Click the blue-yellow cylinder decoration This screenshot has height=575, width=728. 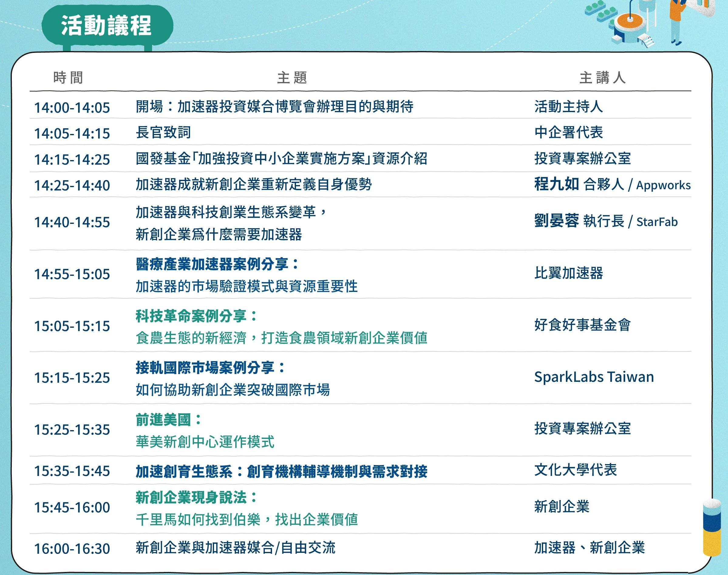pyautogui.click(x=712, y=527)
